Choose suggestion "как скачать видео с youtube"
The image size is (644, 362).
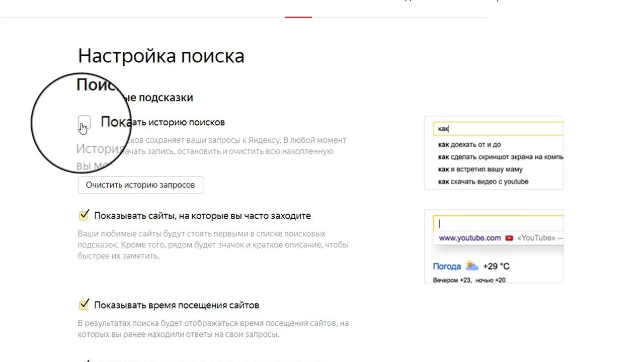coord(483,182)
